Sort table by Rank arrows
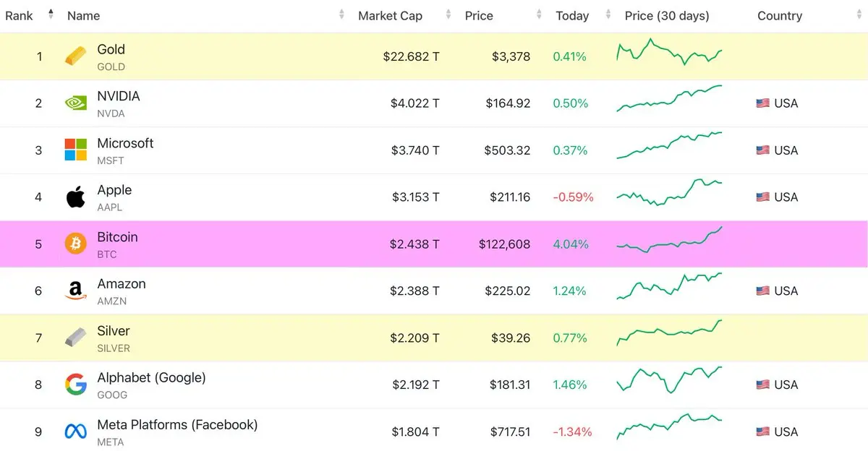This screenshot has height=451, width=868. (51, 15)
